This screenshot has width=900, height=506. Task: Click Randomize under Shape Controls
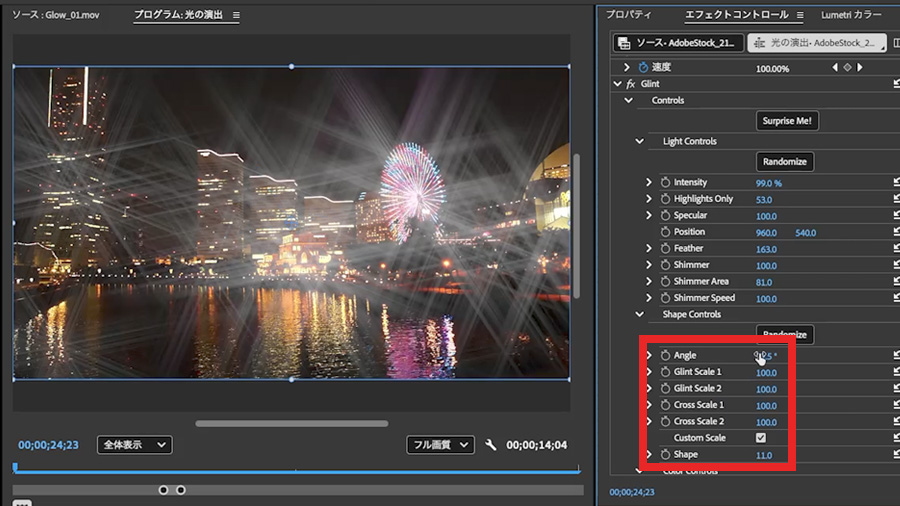(x=785, y=334)
